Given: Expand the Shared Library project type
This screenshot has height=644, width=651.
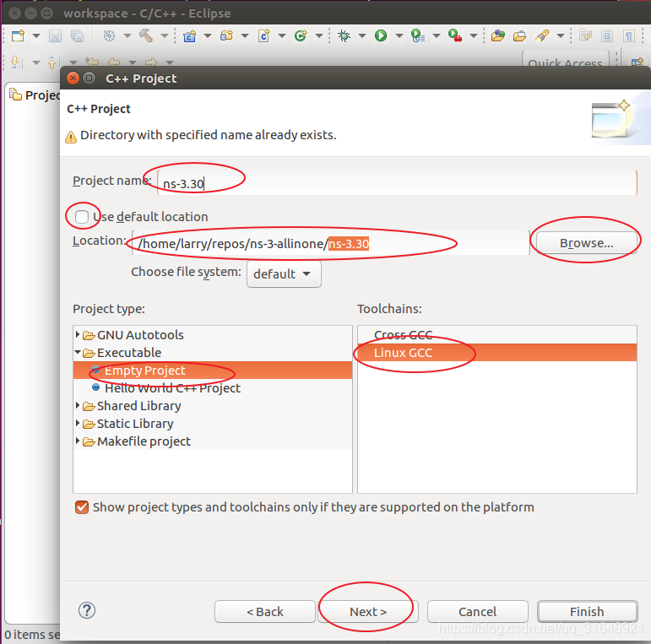Looking at the screenshot, I should 78,405.
